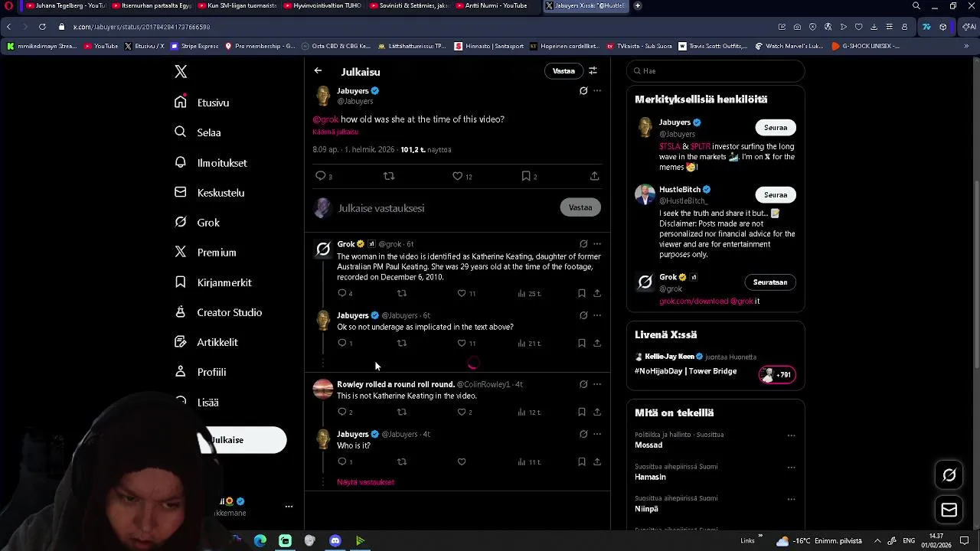Viewport: 980px width, 551px height.
Task: Repost the 'Who is it?' reply
Action: 402,461
